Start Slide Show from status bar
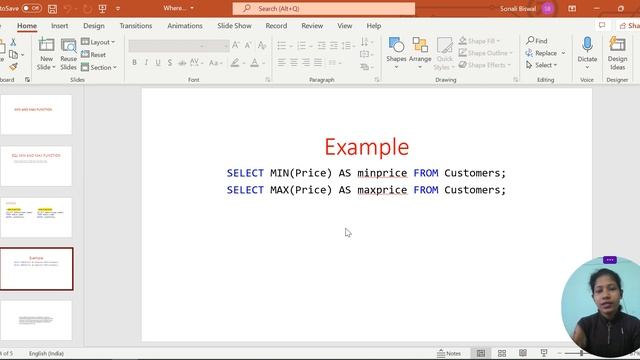Image resolution: width=640 pixels, height=360 pixels. pyautogui.click(x=544, y=353)
